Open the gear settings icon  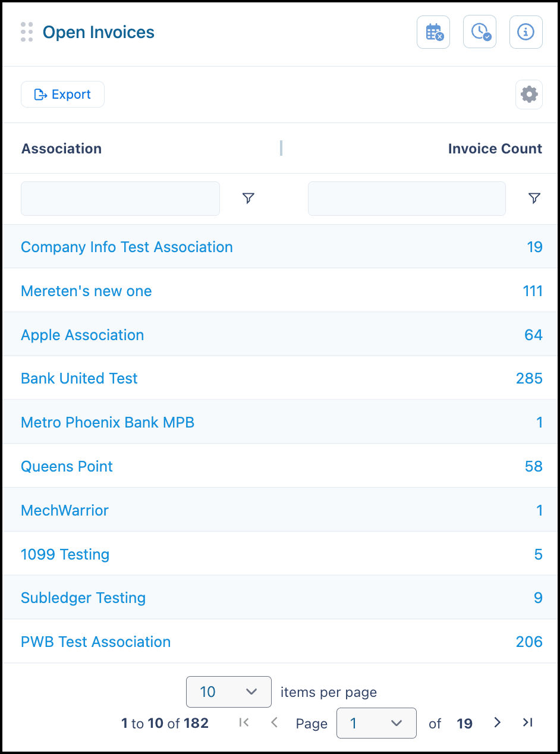[529, 95]
